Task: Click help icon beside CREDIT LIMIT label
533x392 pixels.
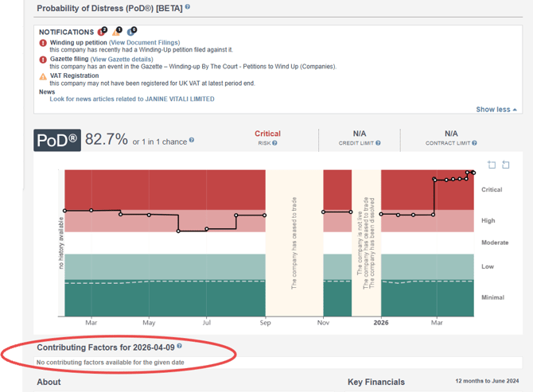Action: point(379,143)
